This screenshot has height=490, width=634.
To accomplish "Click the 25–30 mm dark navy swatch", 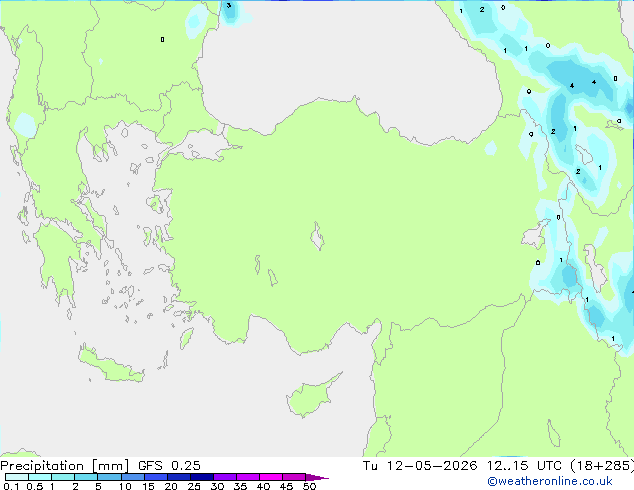I will [202, 477].
